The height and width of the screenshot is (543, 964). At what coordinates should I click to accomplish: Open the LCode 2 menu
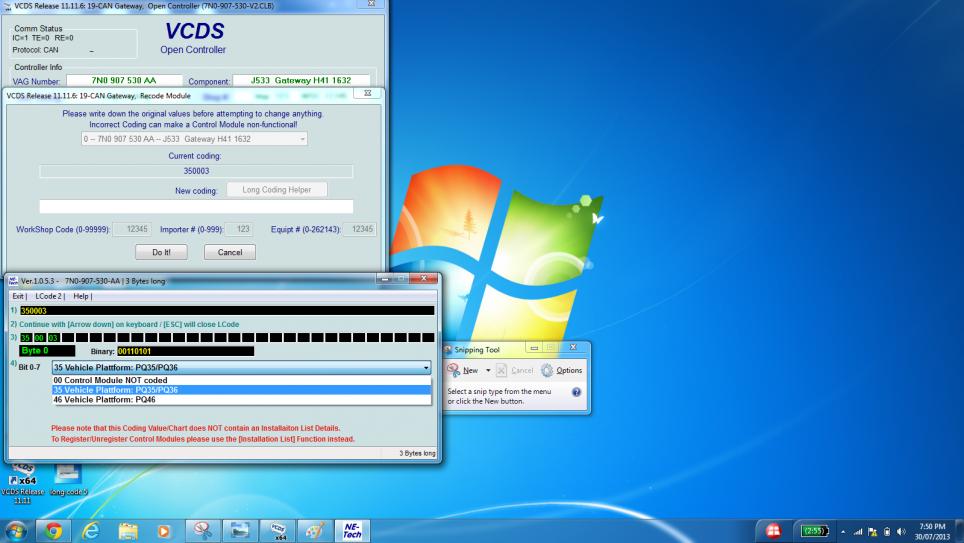coord(50,296)
